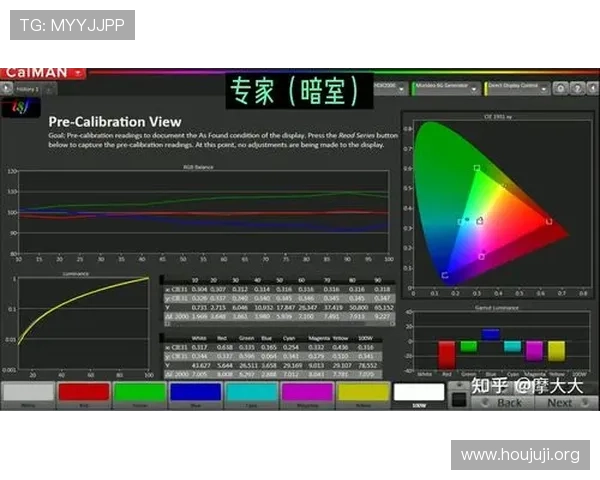Click the ISF logo icon
Screen dimensions: 600x480
21,107
